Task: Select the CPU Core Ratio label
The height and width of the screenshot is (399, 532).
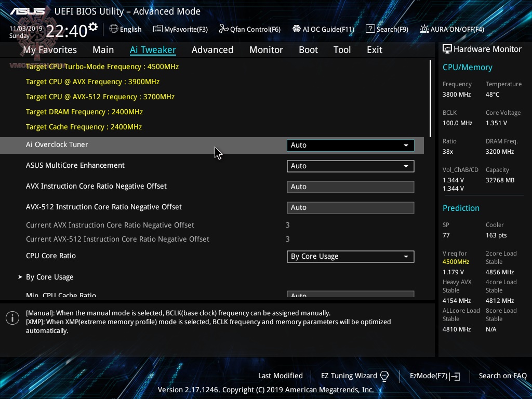Action: pos(51,256)
